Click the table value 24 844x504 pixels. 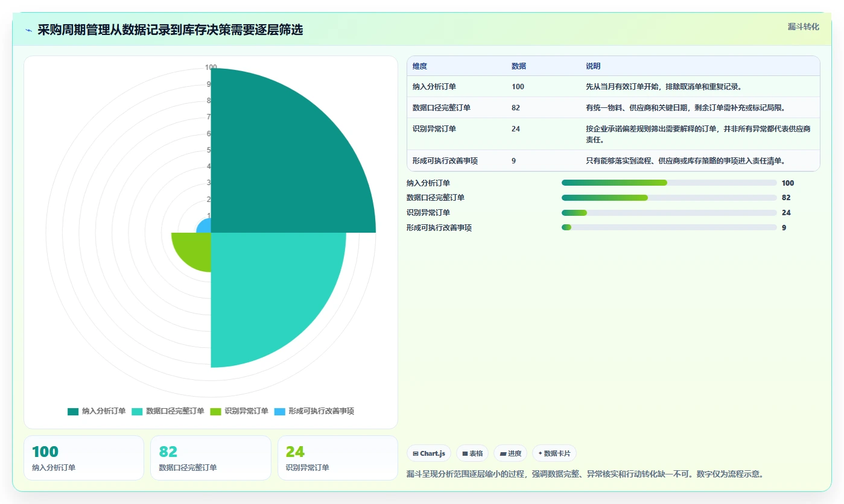coord(516,128)
